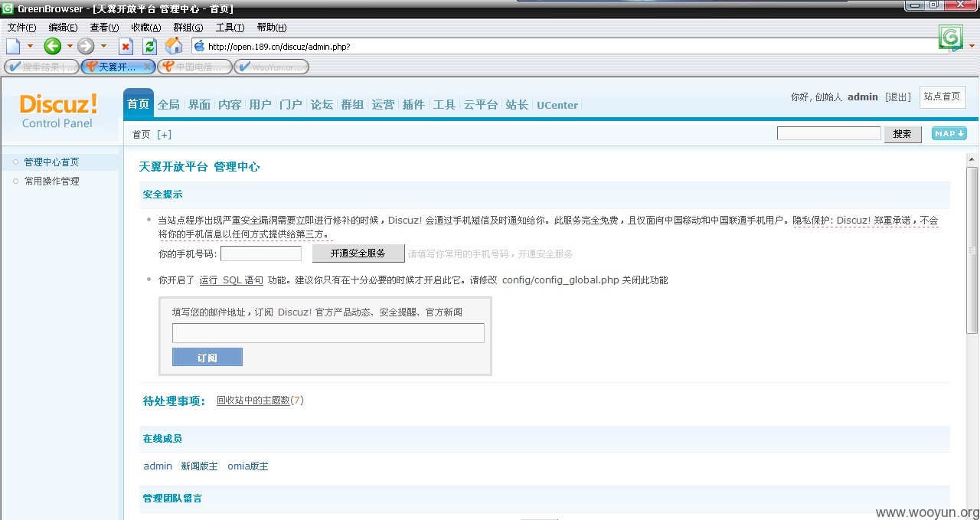Focus the email subscription input field
The width and height of the screenshot is (980, 520).
pos(328,333)
